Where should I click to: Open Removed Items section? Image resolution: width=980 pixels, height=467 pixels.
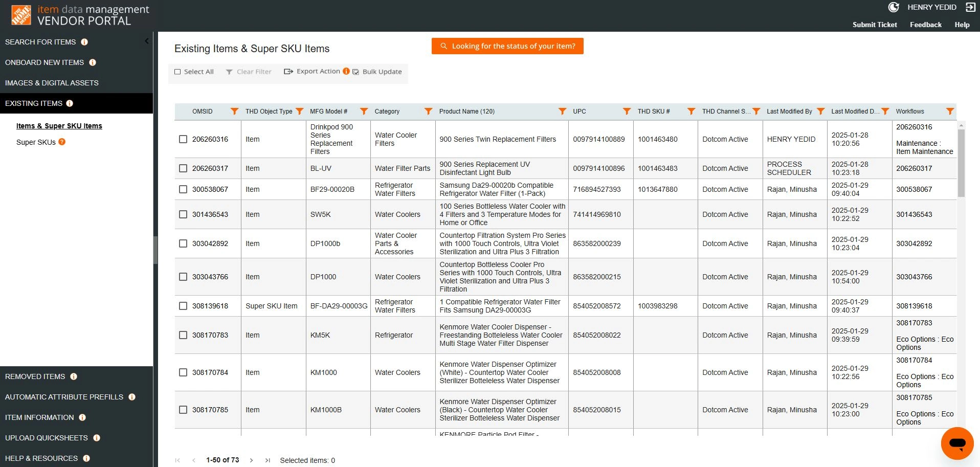(35, 376)
